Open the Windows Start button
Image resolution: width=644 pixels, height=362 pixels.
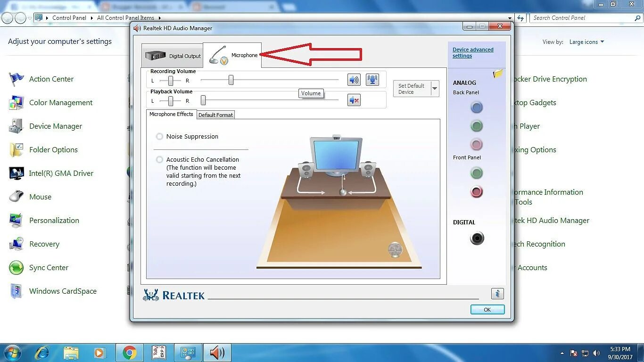tap(12, 353)
